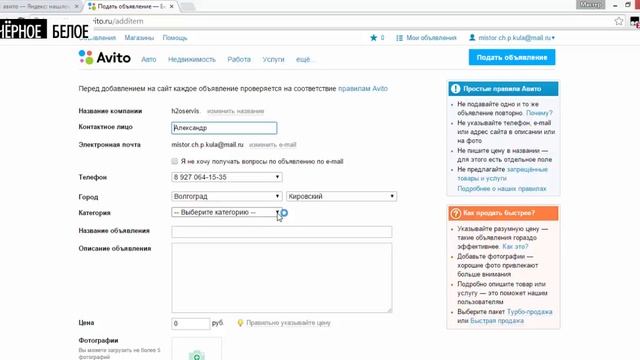Click the правилам Avito link
The image size is (640, 360).
click(x=363, y=89)
